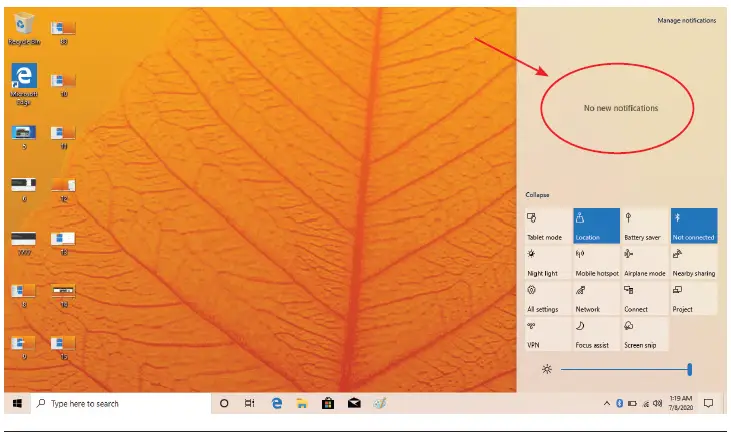Select desktop file labeled 15
Viewport: 731px width, 434px height.
click(x=63, y=348)
